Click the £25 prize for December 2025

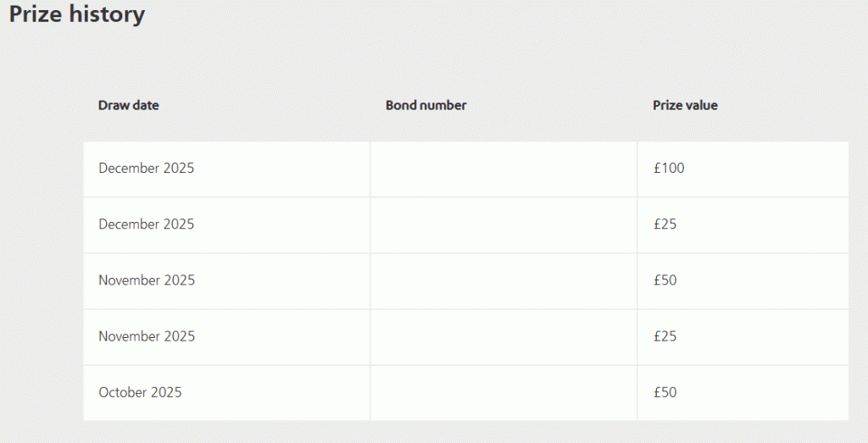pyautogui.click(x=665, y=224)
